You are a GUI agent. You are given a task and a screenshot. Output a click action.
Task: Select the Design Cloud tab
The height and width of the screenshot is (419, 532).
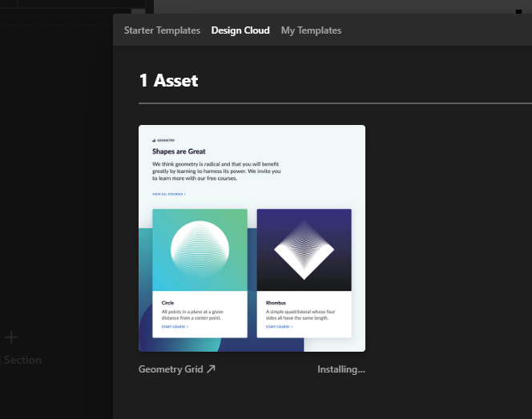tap(240, 30)
